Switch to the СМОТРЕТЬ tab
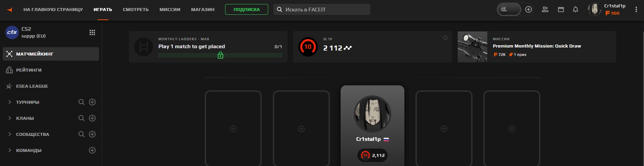Screen dimensions: 644x166 coord(136,9)
